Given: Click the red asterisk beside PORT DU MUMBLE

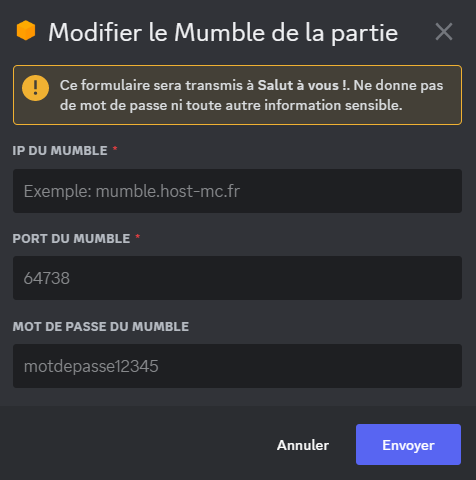Looking at the screenshot, I should (x=138, y=237).
